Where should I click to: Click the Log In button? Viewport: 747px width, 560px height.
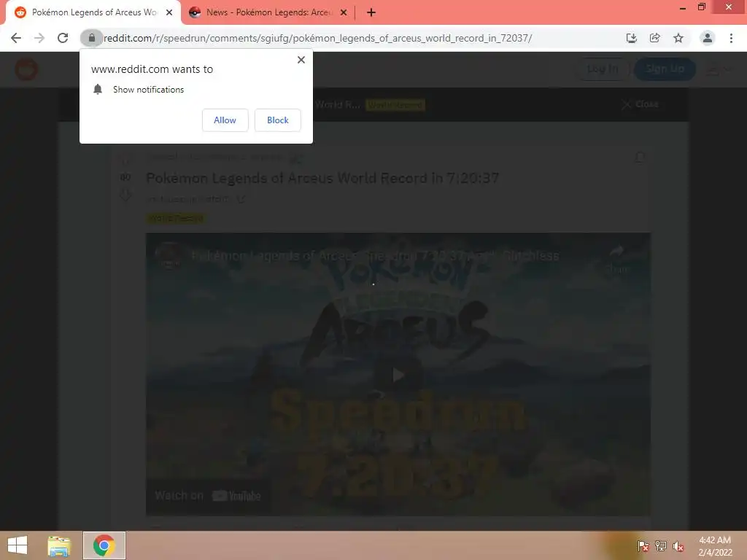tap(603, 69)
